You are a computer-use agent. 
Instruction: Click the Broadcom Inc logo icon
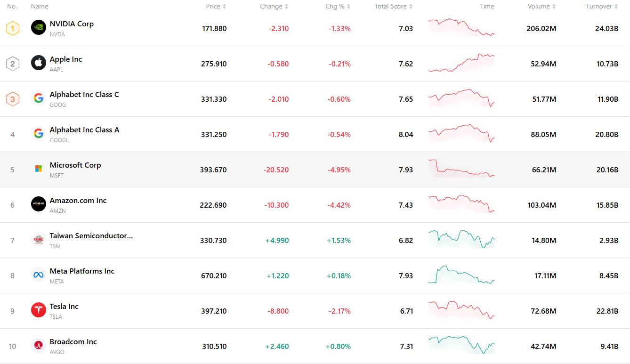click(39, 346)
